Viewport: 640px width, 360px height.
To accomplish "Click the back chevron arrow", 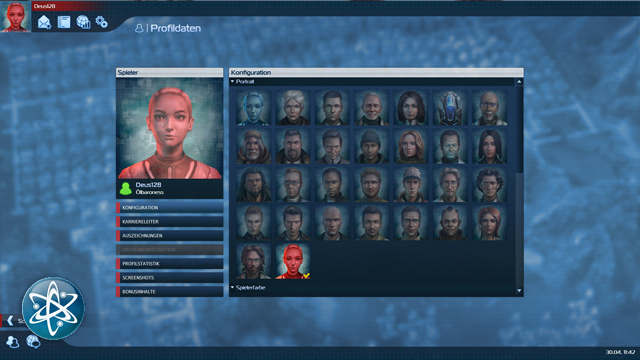I will coord(10,320).
